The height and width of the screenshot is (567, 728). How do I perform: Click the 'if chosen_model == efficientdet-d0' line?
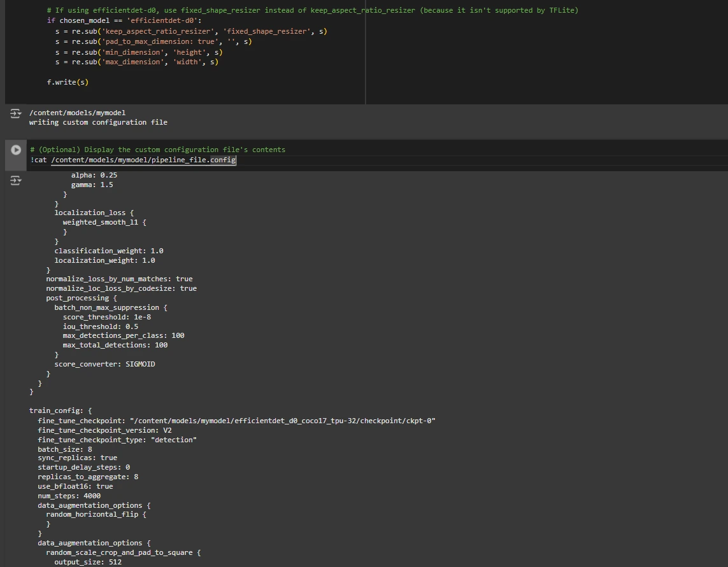click(x=124, y=20)
